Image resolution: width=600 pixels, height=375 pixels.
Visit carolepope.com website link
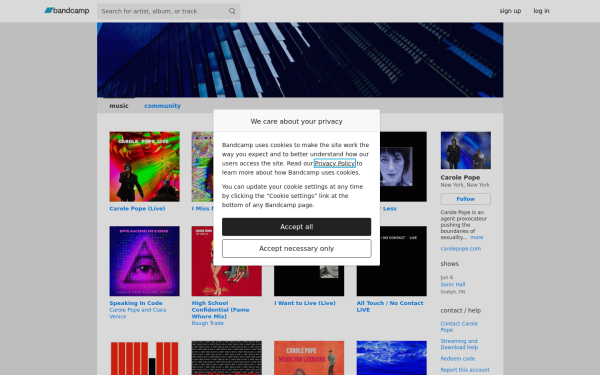pos(460,248)
